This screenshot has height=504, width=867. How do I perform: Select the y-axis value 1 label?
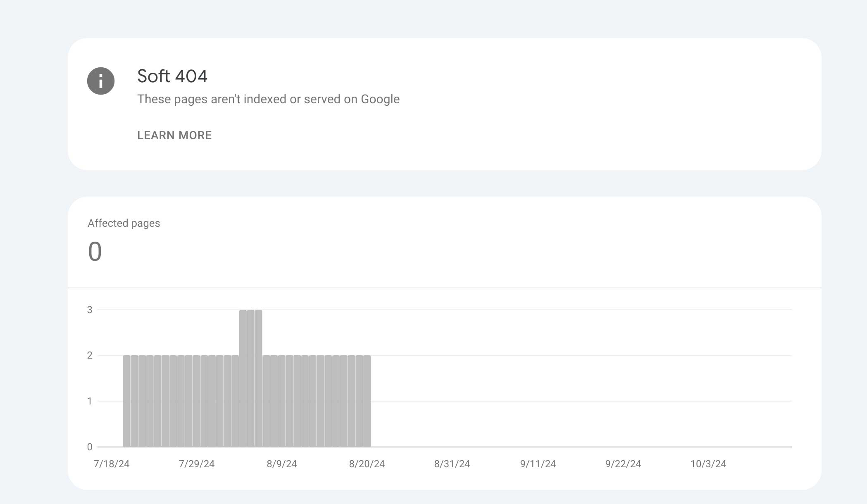(90, 401)
